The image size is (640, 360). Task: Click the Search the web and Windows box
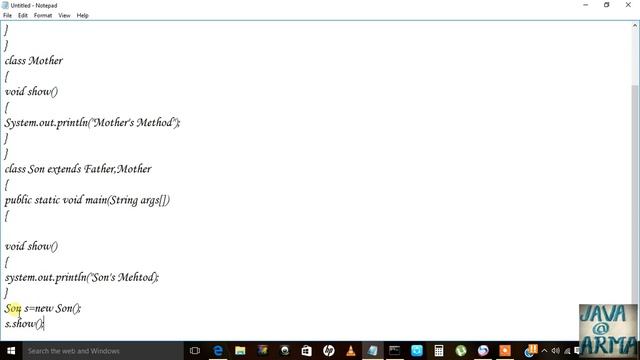click(103, 351)
